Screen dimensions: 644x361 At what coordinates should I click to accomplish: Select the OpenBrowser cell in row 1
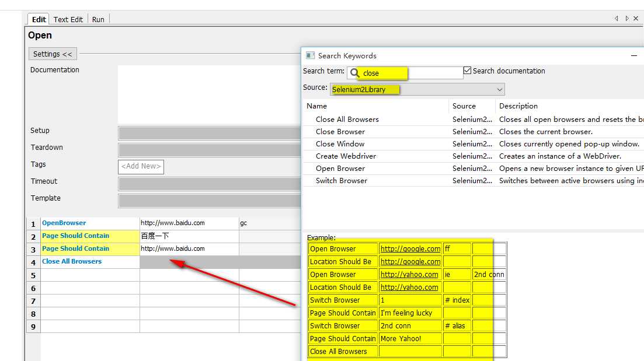pyautogui.click(x=90, y=223)
